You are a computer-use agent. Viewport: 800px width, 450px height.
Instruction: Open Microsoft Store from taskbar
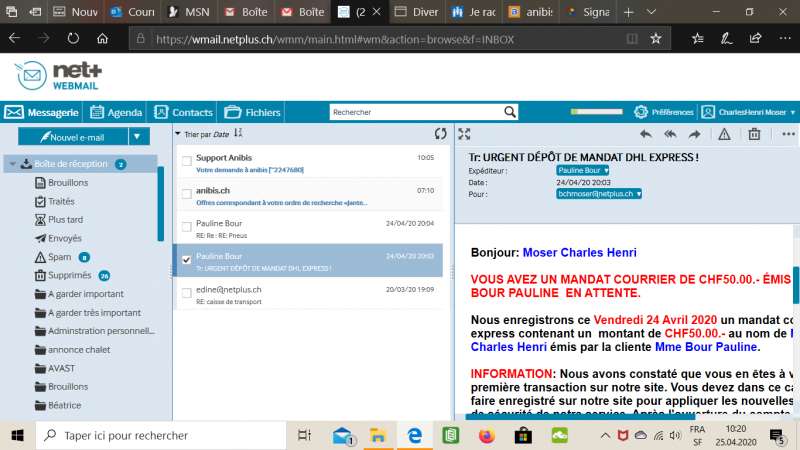click(523, 435)
